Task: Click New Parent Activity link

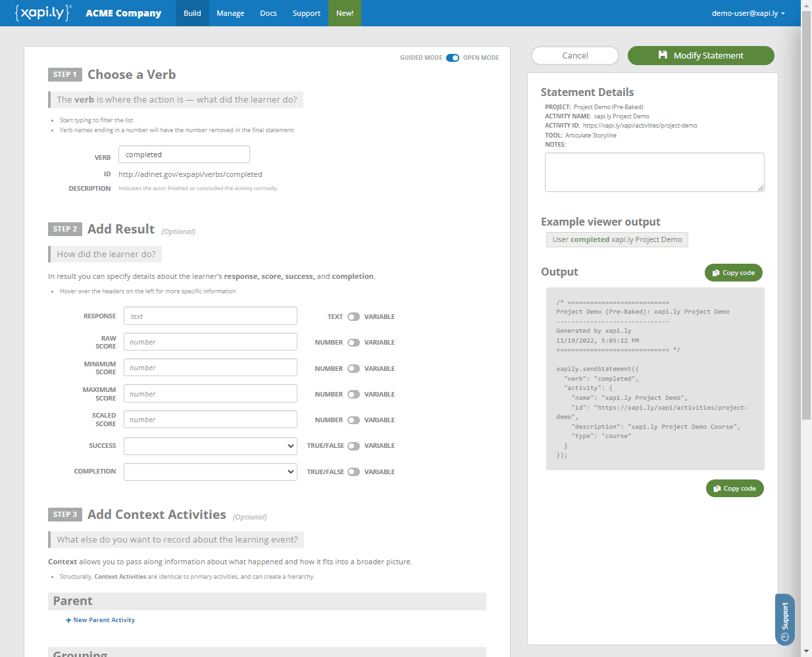Action: point(101,620)
